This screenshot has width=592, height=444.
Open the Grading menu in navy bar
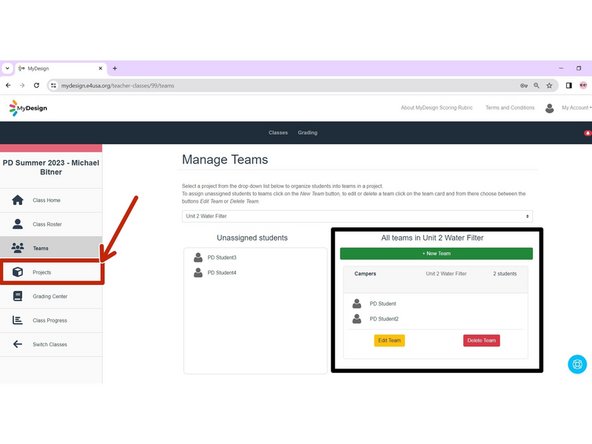point(307,133)
